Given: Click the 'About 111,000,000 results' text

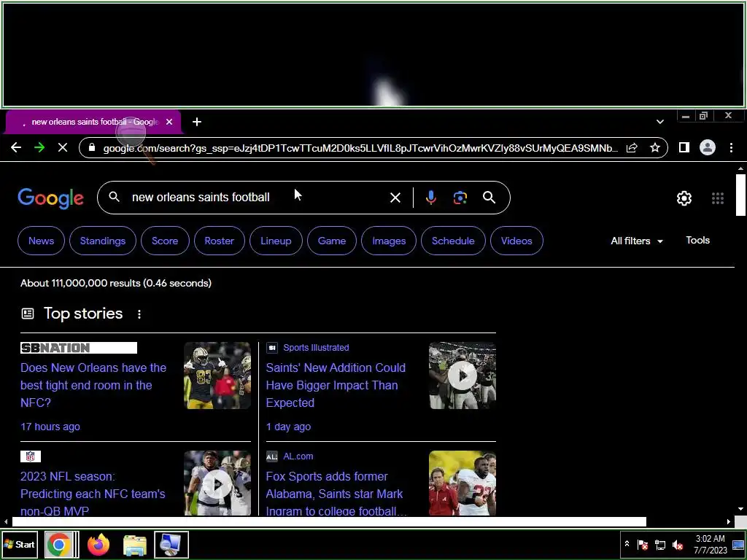Looking at the screenshot, I should (x=116, y=283).
